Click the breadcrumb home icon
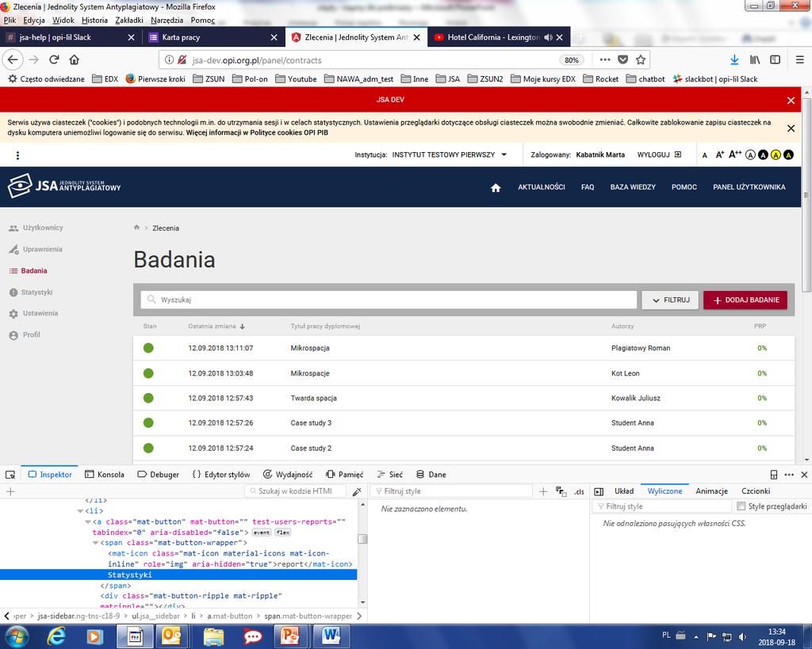This screenshot has height=649, width=812. tap(136, 227)
